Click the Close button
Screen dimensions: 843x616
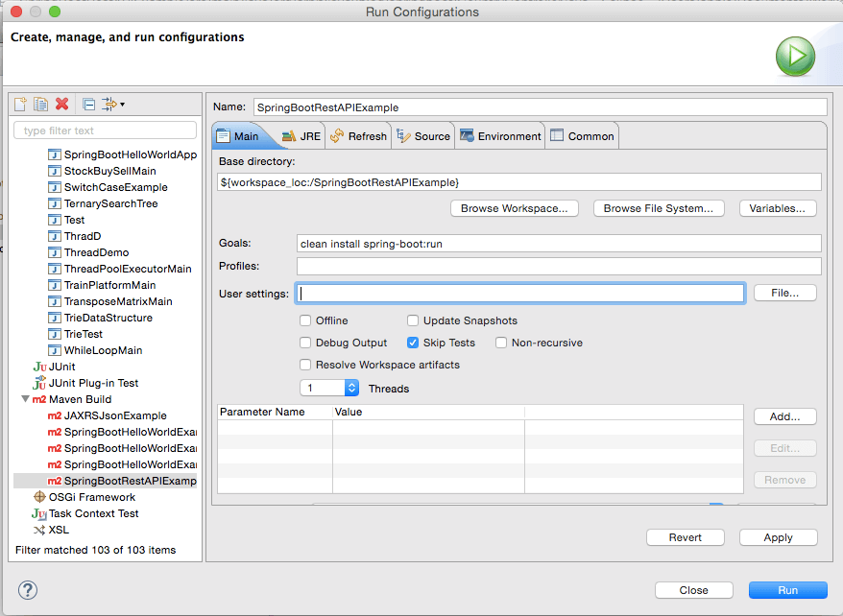(694, 590)
